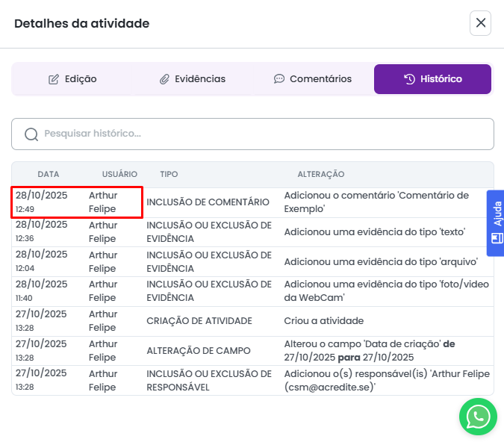Switch to the Edição tab
Viewport: 504px width, 445px height.
point(72,79)
